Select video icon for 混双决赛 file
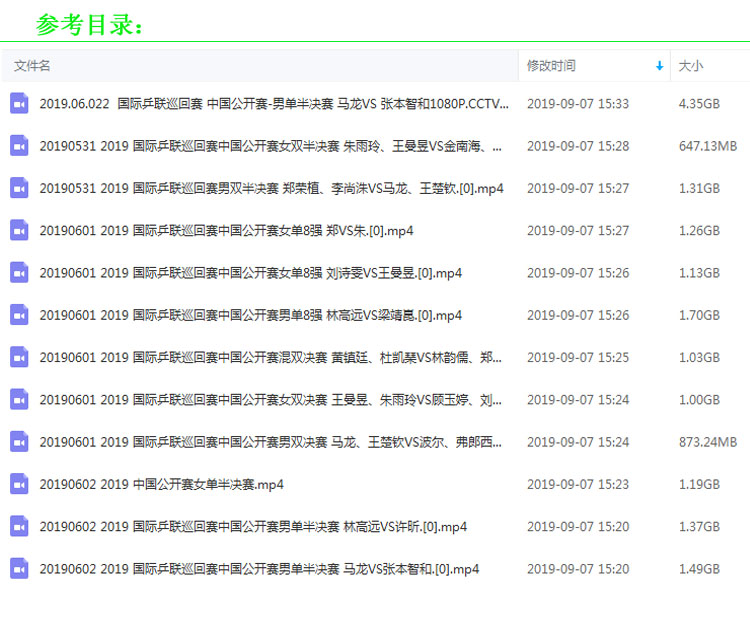Screen dimensions: 750x618 point(19,357)
